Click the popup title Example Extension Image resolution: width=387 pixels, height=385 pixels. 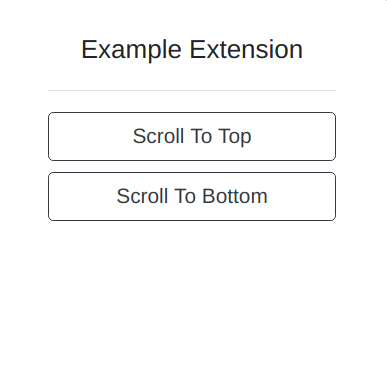192,50
